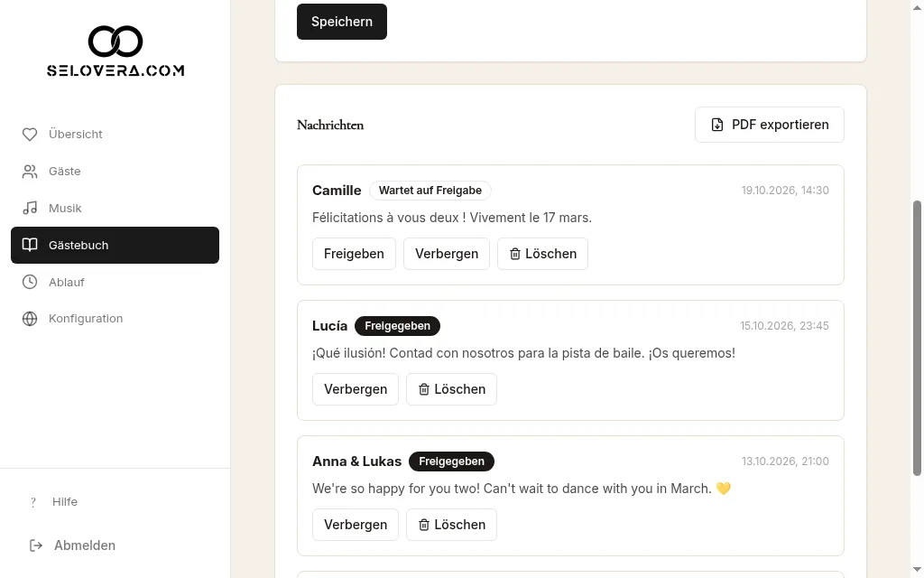924x578 pixels.
Task: Click the file download icon in PDF exportieren
Action: pos(717,125)
